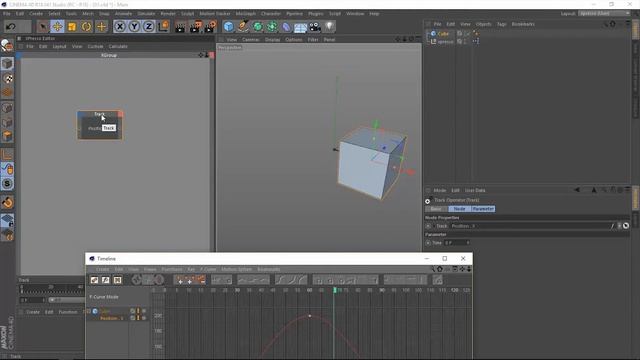Viewport: 640px width, 360px height.
Task: Switch to Parameter tab in Attributes
Action: click(x=483, y=209)
